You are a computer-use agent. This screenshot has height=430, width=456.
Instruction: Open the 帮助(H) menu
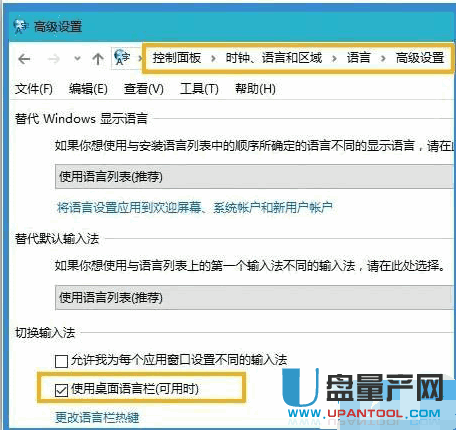tap(255, 89)
